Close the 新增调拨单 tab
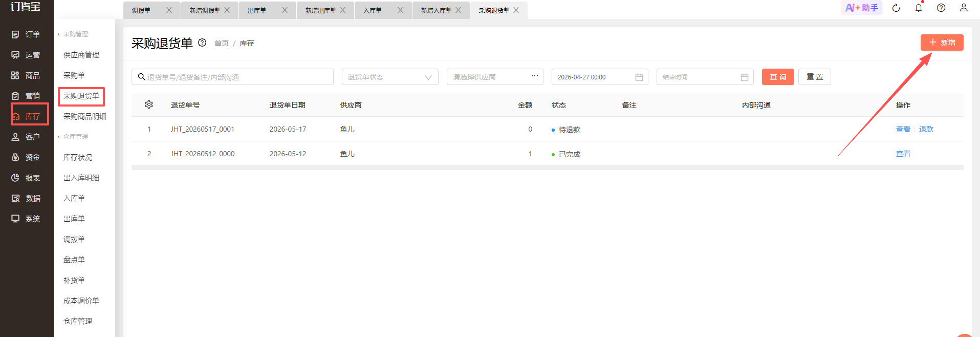Image resolution: width=980 pixels, height=337 pixels. tap(227, 10)
